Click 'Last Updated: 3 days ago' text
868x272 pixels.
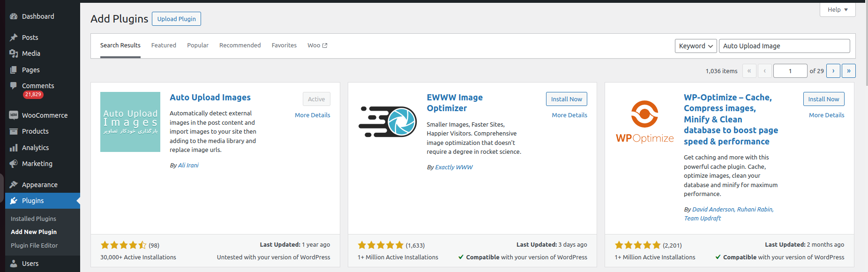coord(552,245)
